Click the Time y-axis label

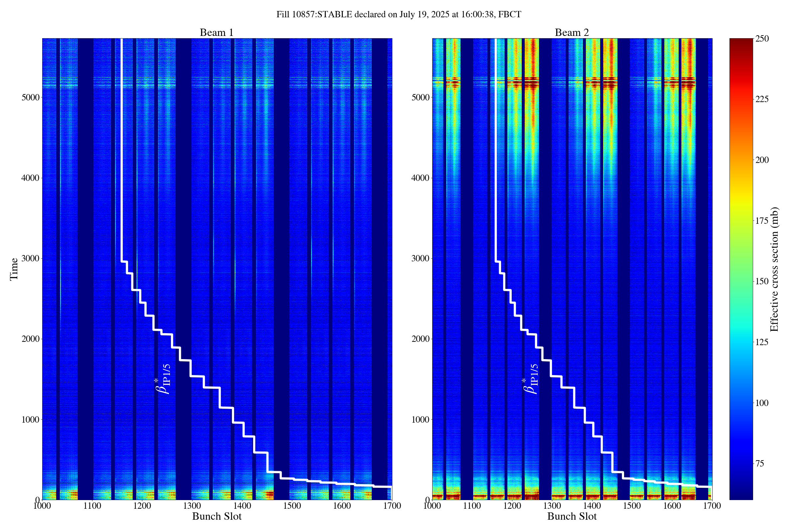(x=14, y=269)
